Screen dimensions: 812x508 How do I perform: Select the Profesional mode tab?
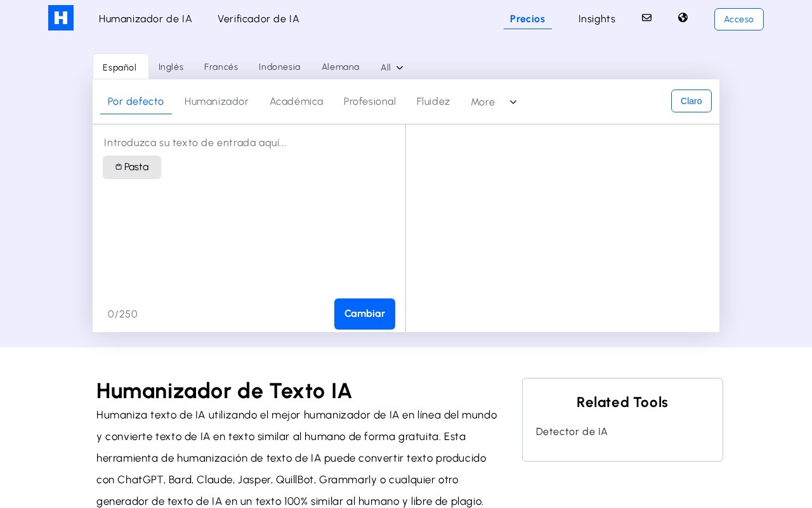(370, 102)
